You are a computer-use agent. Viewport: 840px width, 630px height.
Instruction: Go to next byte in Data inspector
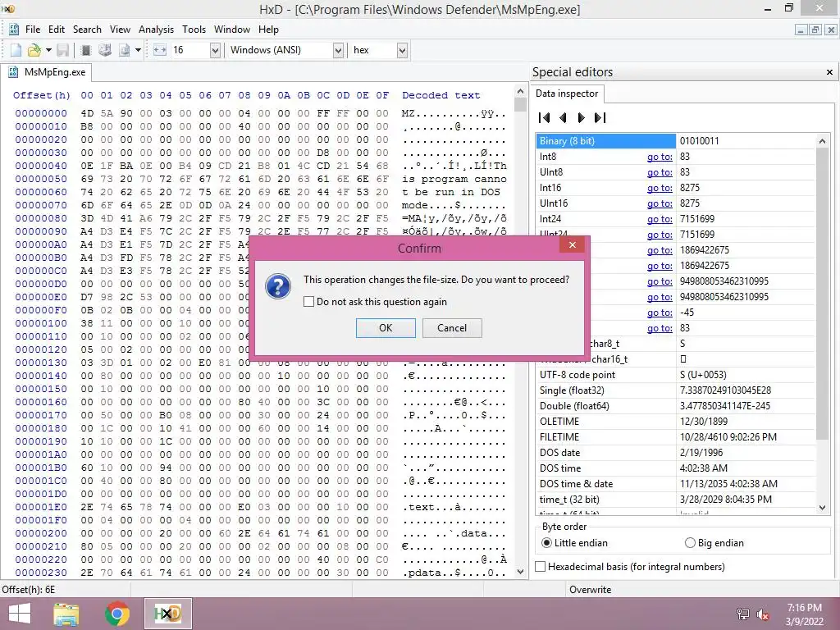pyautogui.click(x=582, y=117)
